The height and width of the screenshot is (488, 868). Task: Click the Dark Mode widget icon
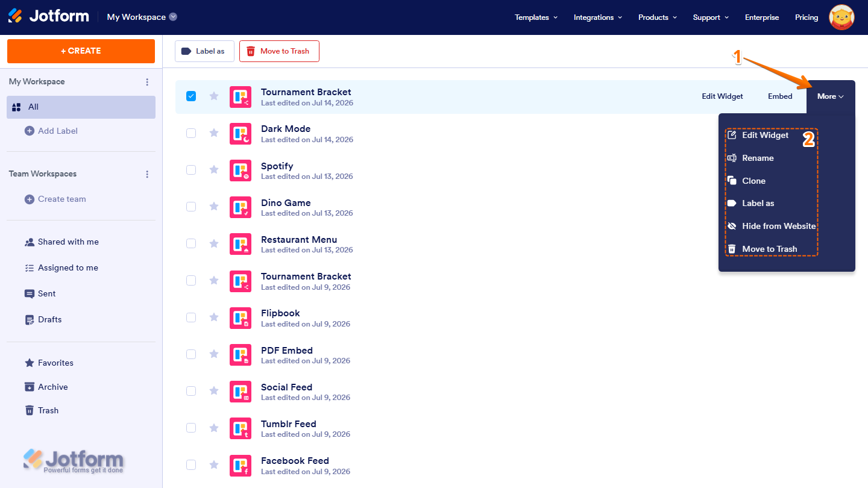pos(241,134)
